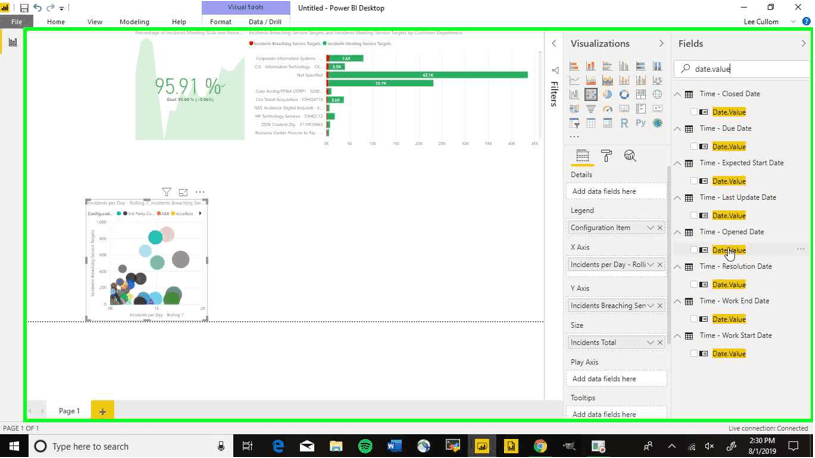Open the Incidents Total field dropdown
815x458 pixels.
650,343
